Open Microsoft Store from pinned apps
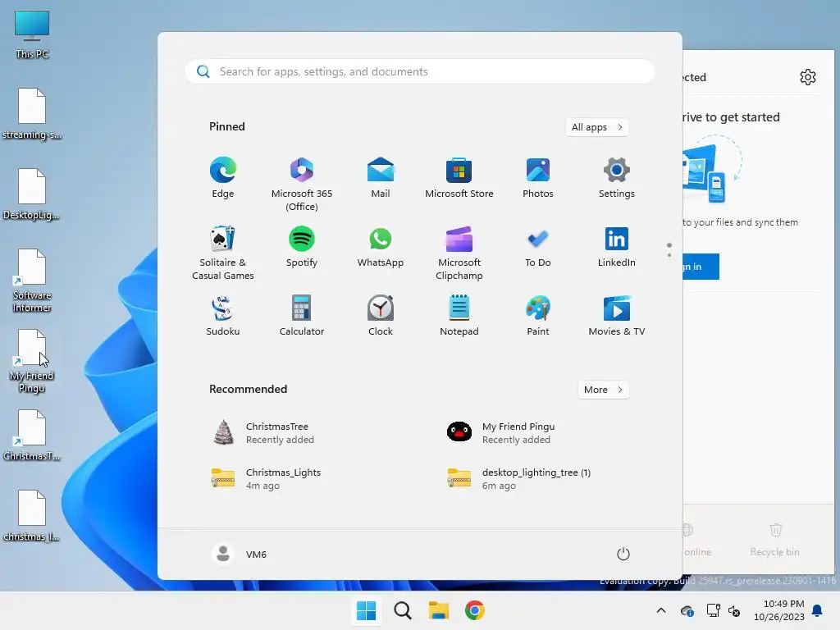The width and height of the screenshot is (840, 630). click(x=459, y=178)
